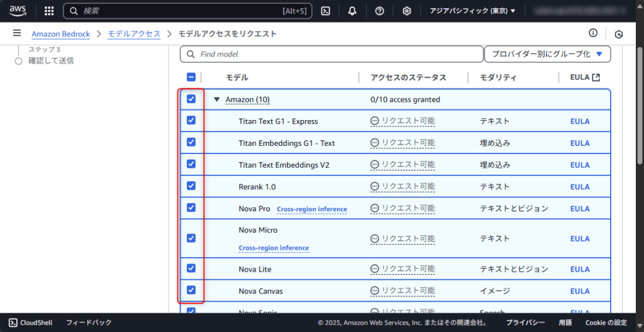The image size is (644, 332).
Task: Uncheck Titan Text Embeddings V2 checkbox
Action: coord(191,164)
